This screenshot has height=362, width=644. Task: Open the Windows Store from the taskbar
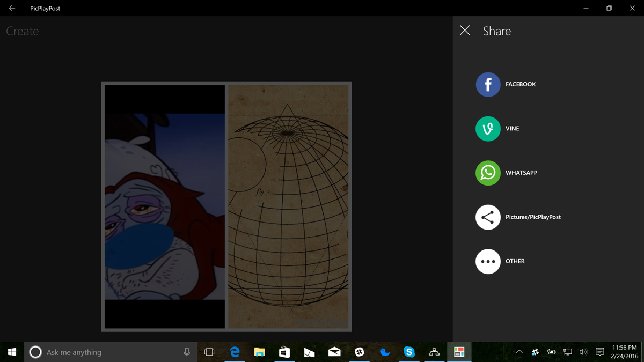pos(284,352)
